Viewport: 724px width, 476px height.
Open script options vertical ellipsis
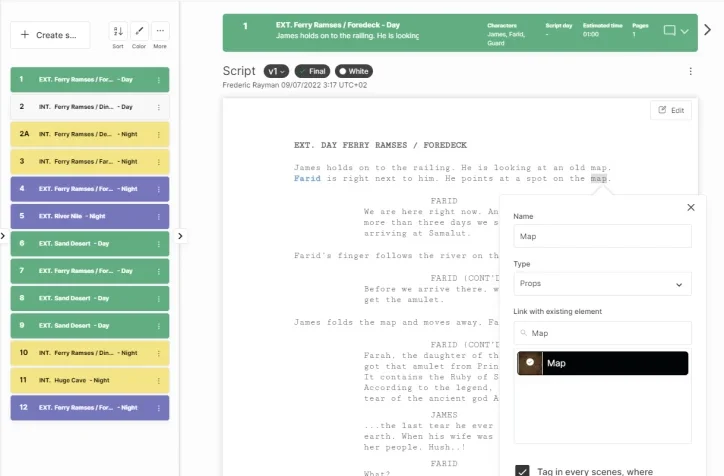(x=690, y=71)
